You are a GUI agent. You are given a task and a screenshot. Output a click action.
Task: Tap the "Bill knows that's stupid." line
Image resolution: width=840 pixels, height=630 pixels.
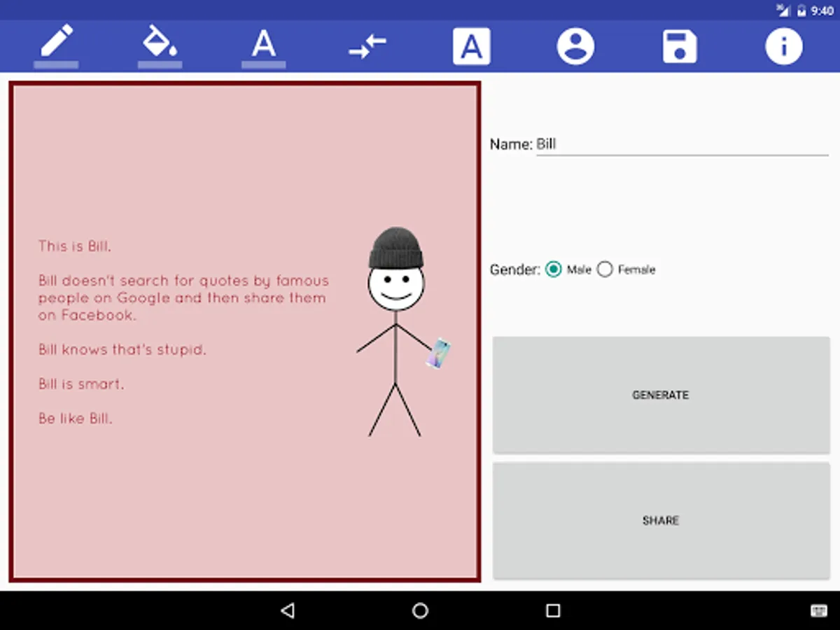pyautogui.click(x=122, y=349)
